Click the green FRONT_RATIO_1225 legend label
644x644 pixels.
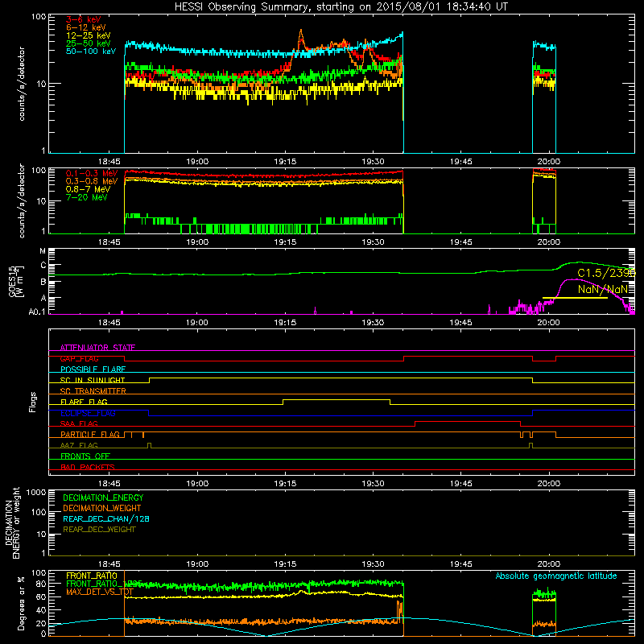point(104,584)
